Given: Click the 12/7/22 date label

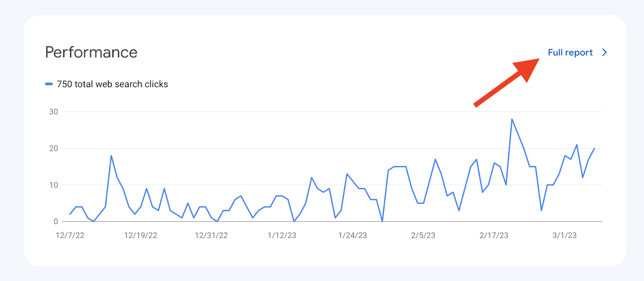Looking at the screenshot, I should (x=70, y=235).
